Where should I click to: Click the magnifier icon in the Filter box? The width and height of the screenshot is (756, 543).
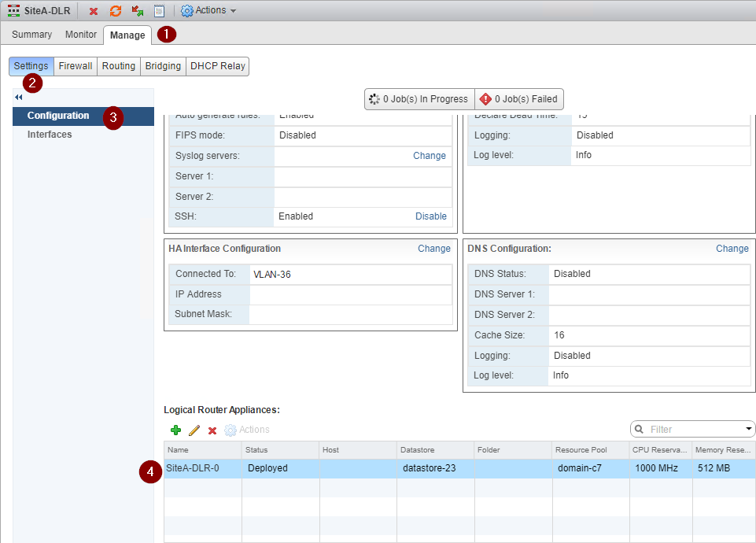(x=640, y=429)
